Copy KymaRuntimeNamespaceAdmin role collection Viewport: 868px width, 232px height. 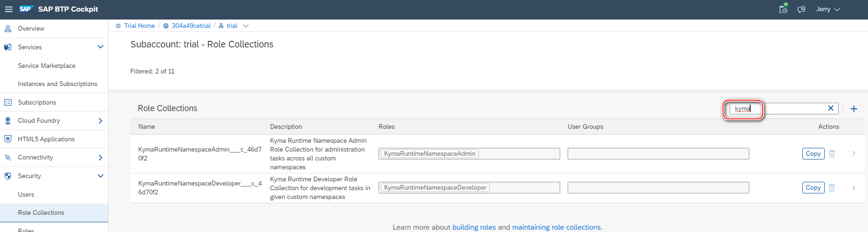pos(813,153)
